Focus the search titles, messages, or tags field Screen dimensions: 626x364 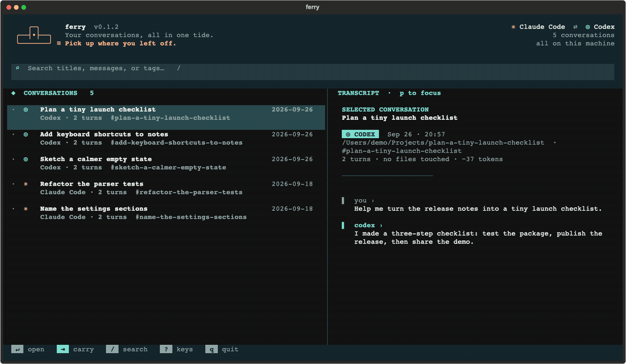click(x=313, y=72)
